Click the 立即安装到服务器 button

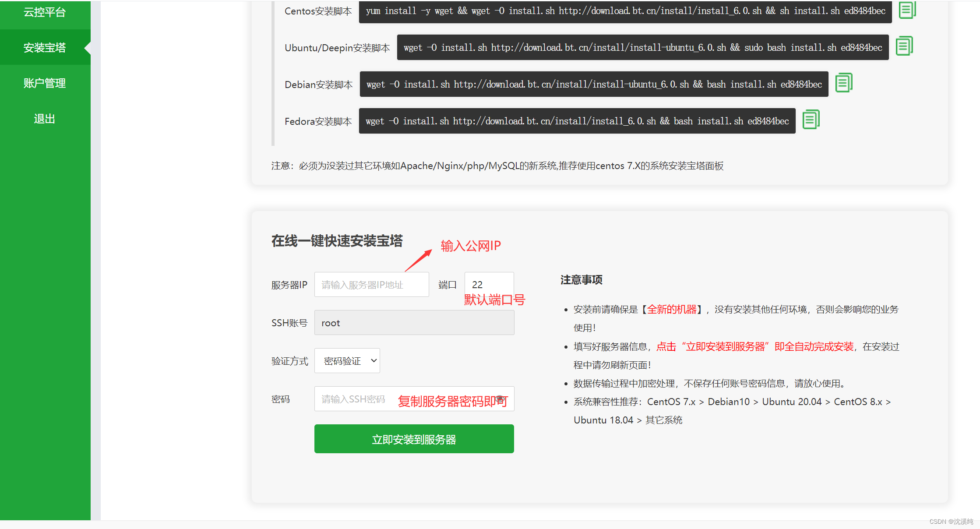(414, 439)
